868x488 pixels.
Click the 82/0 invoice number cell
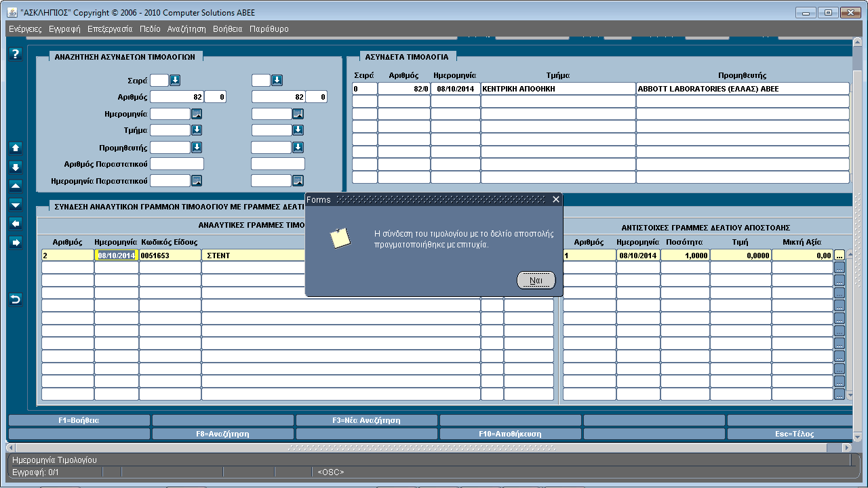(x=404, y=89)
